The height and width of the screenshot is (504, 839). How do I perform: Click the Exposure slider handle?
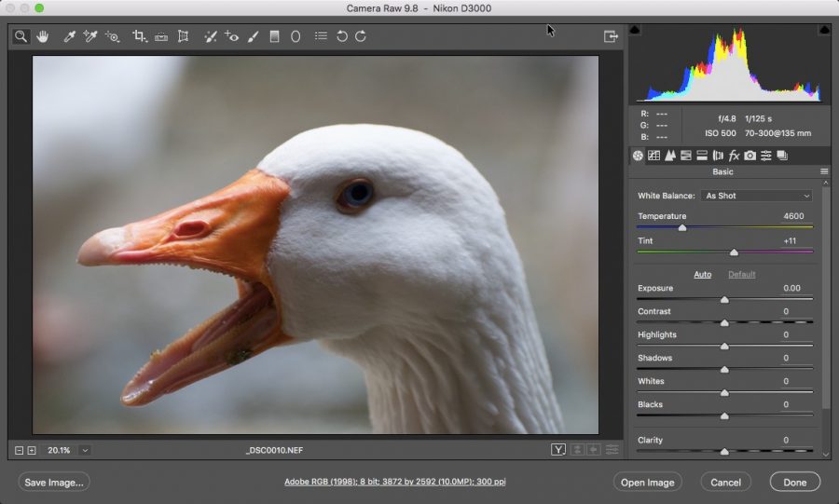[x=724, y=300]
